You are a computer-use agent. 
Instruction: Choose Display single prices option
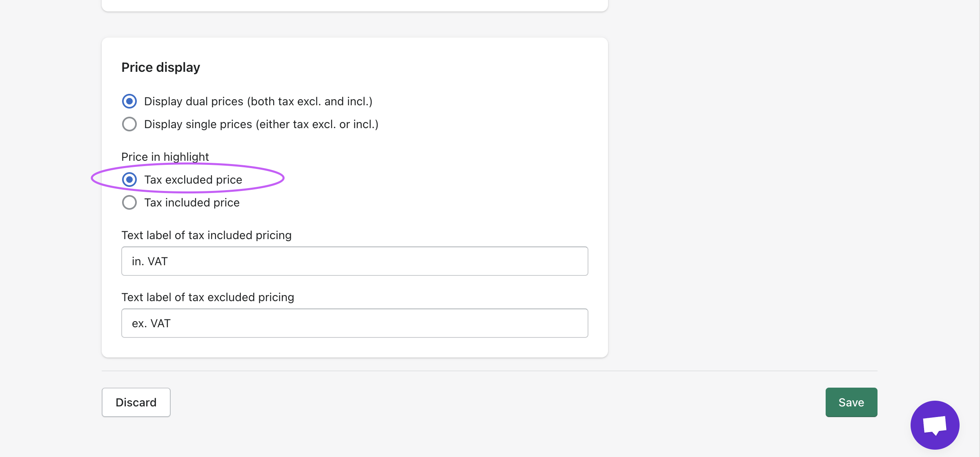(129, 124)
